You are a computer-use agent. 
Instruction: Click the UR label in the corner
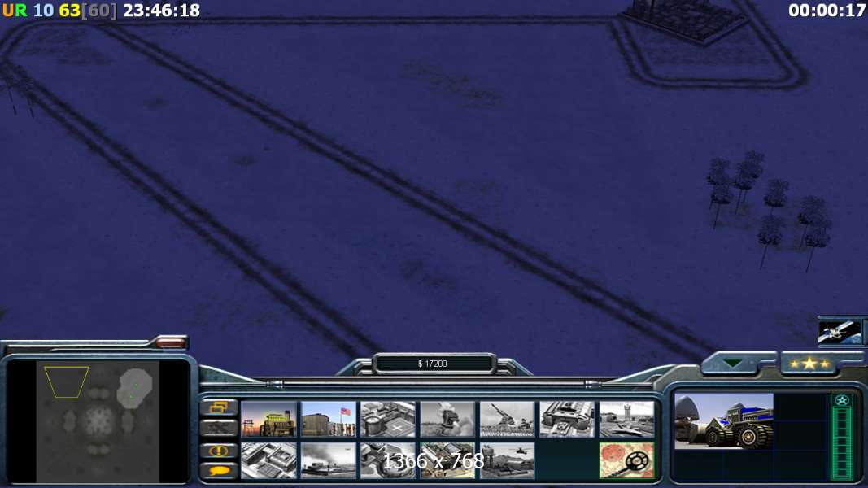click(x=15, y=11)
